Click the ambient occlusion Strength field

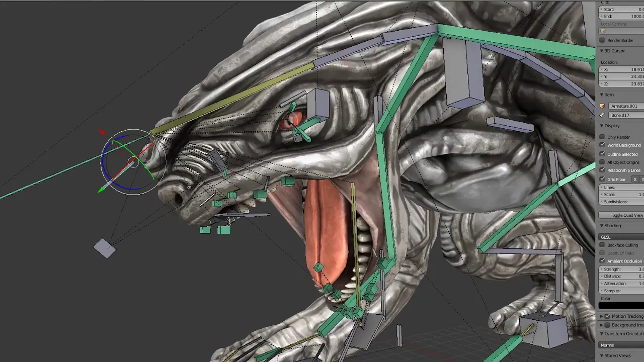pyautogui.click(x=621, y=269)
